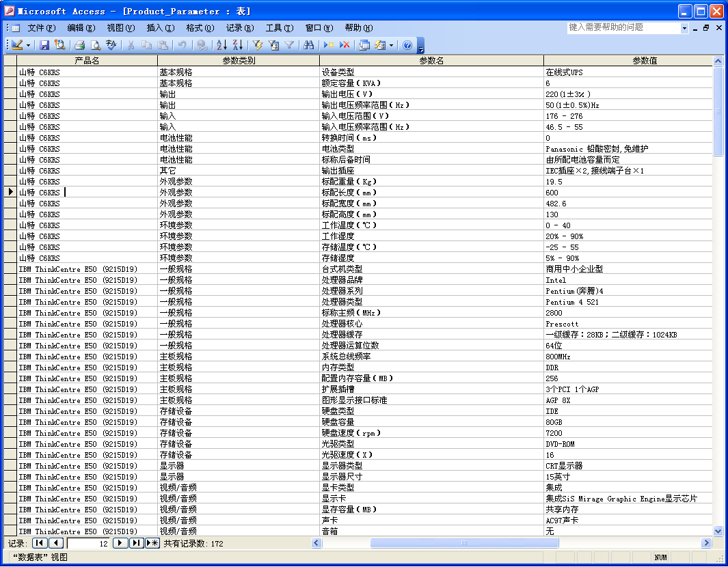
Task: Click the new record navigation button
Action: click(x=152, y=543)
